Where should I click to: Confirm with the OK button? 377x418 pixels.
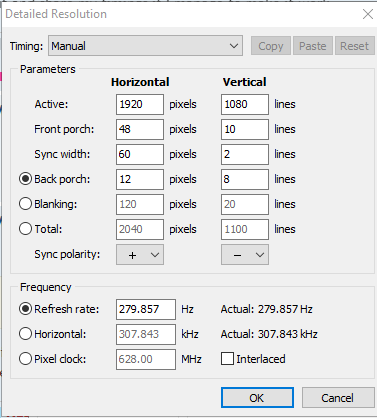[257, 397]
